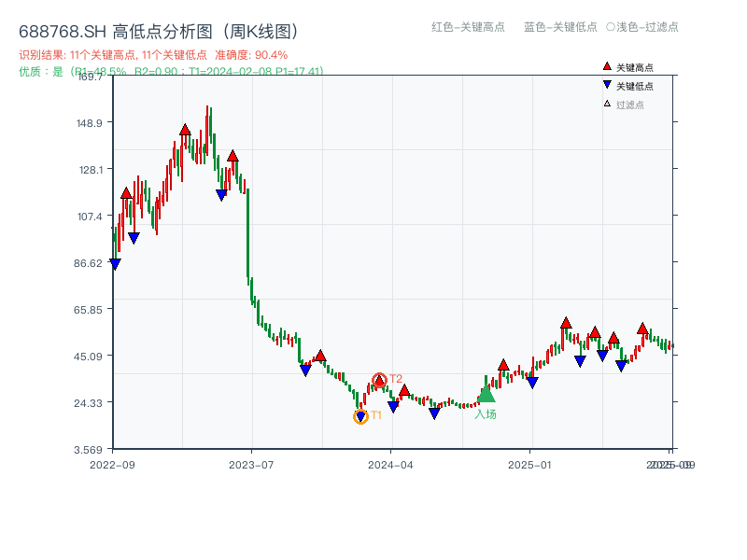The height and width of the screenshot is (560, 747).
Task: Click the 2022-09 x-axis date label
Action: pyautogui.click(x=112, y=465)
